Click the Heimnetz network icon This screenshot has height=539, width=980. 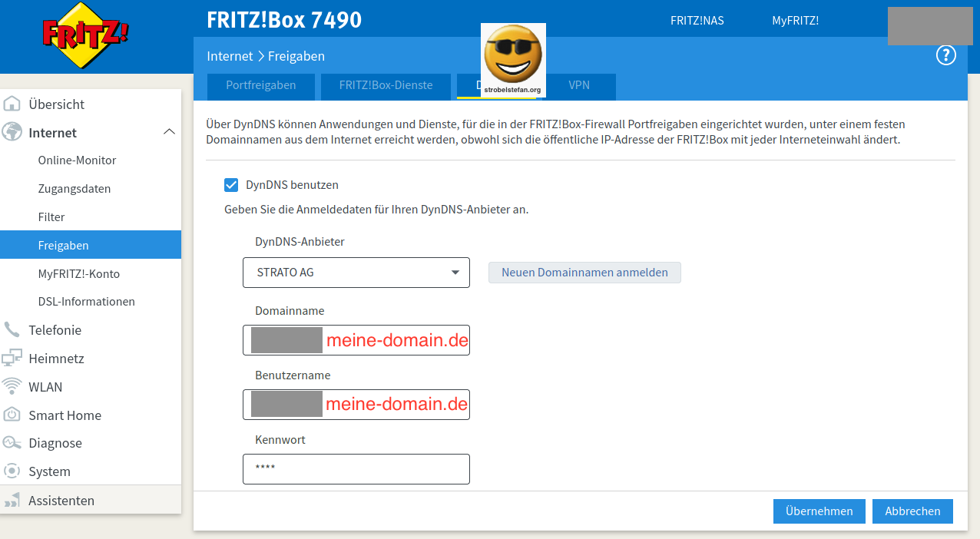[x=12, y=359]
